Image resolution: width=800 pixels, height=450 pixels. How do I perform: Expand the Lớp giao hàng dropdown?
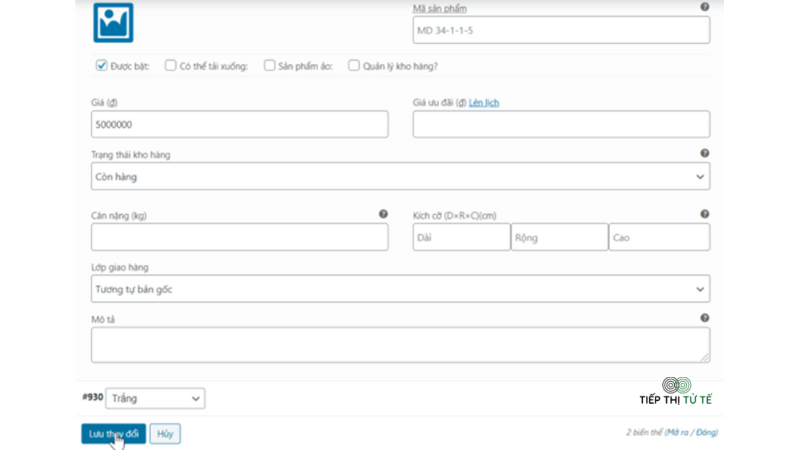click(x=401, y=289)
